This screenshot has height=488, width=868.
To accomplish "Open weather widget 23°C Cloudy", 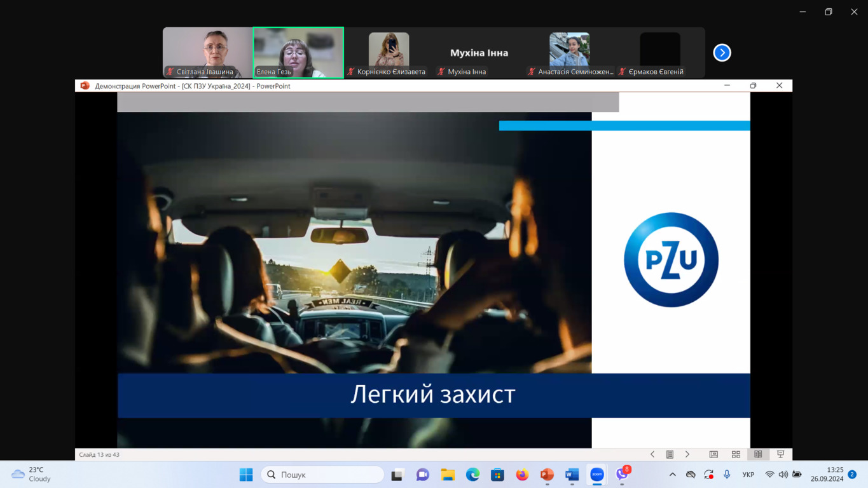I will (32, 475).
